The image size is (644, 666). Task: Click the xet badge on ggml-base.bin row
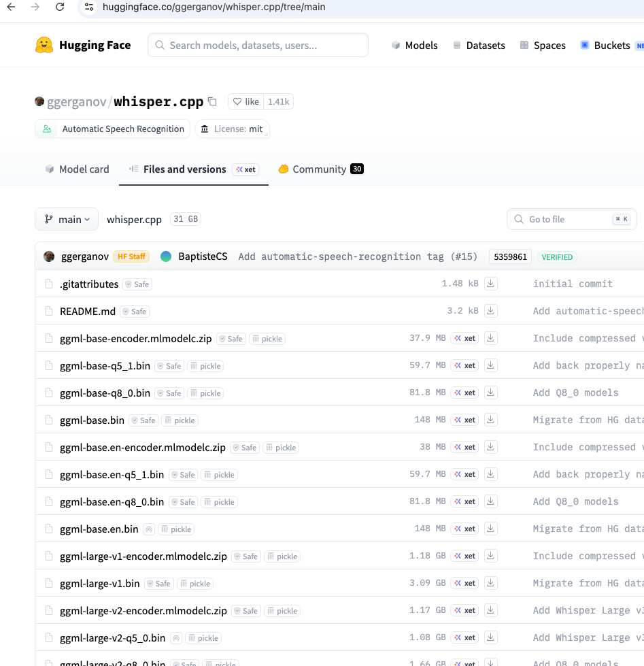pyautogui.click(x=464, y=420)
